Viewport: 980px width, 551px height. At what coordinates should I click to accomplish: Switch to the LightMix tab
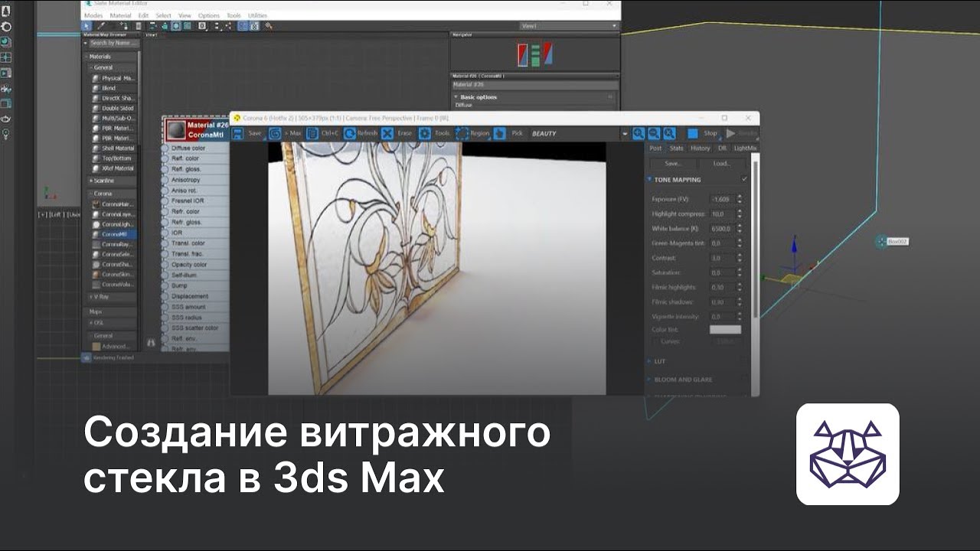745,148
